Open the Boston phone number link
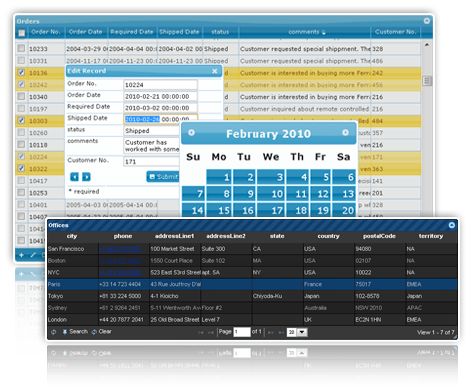This screenshot has width=470, height=390. [x=120, y=261]
